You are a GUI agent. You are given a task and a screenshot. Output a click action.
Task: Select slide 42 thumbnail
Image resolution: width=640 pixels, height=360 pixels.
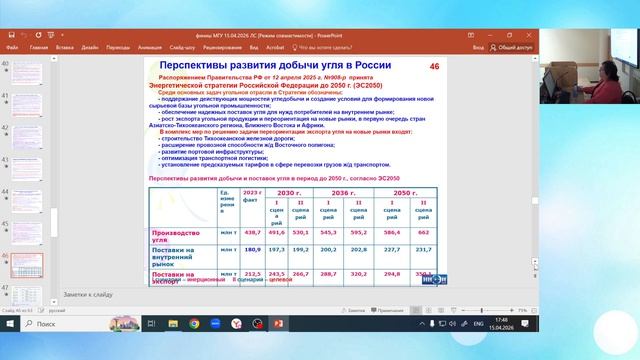tap(27, 137)
